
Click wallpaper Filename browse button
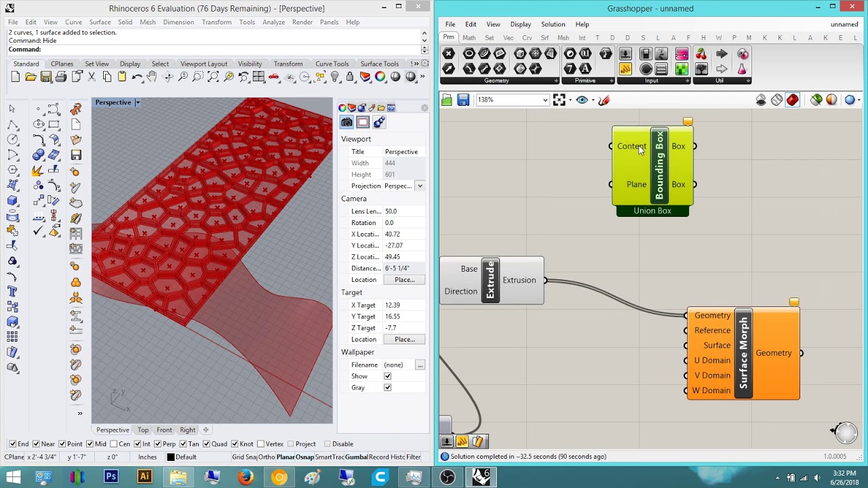pyautogui.click(x=420, y=365)
